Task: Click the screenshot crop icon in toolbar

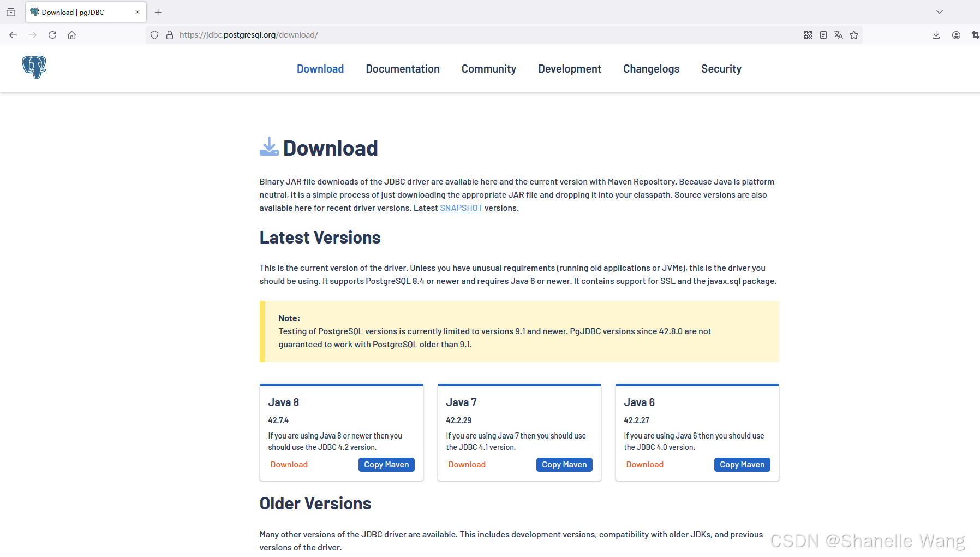Action: [x=975, y=35]
